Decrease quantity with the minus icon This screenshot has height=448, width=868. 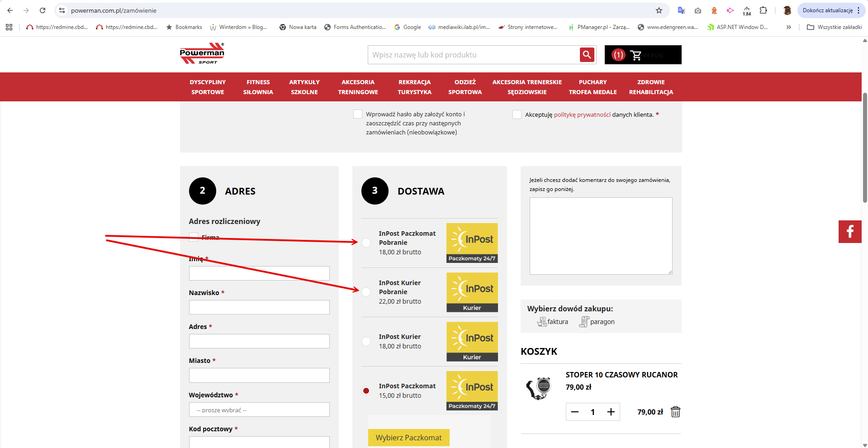pos(575,412)
